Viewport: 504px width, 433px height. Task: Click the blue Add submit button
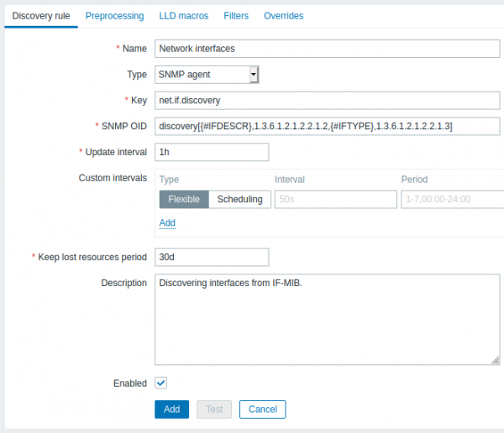pos(171,410)
